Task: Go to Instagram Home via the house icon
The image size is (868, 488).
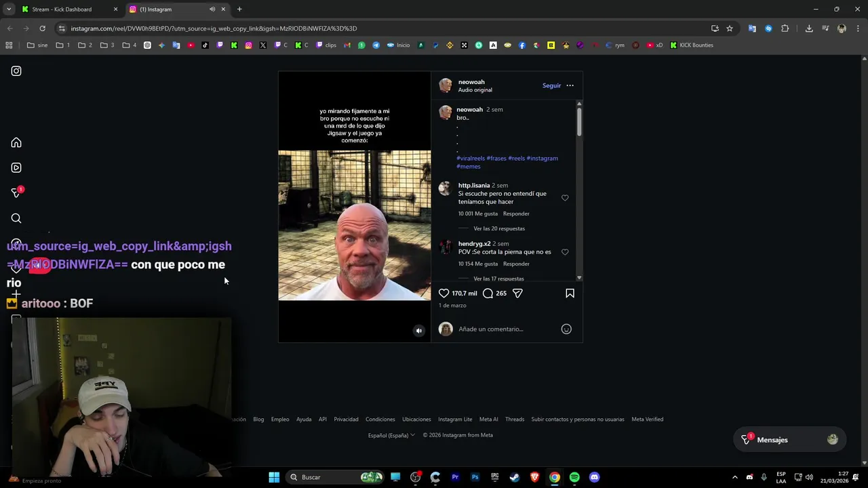Action: point(16,143)
